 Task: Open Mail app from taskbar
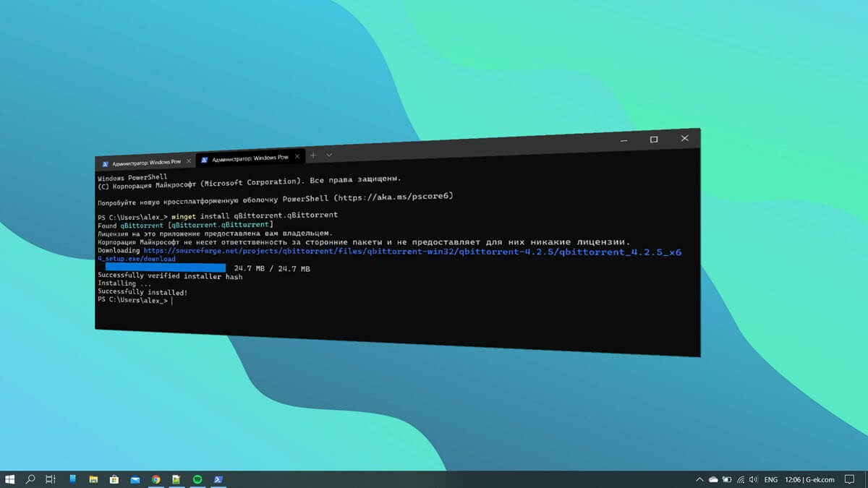coord(135,479)
